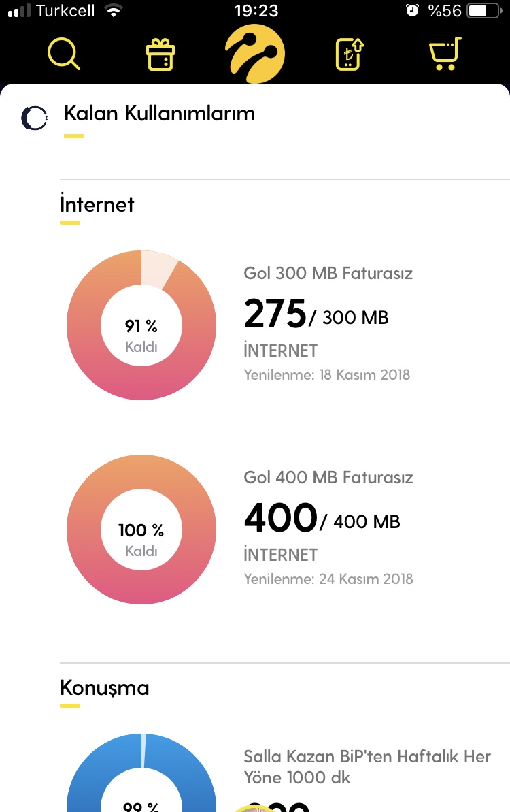The width and height of the screenshot is (510, 812).
Task: Open the Konuşma section header
Action: tap(105, 687)
